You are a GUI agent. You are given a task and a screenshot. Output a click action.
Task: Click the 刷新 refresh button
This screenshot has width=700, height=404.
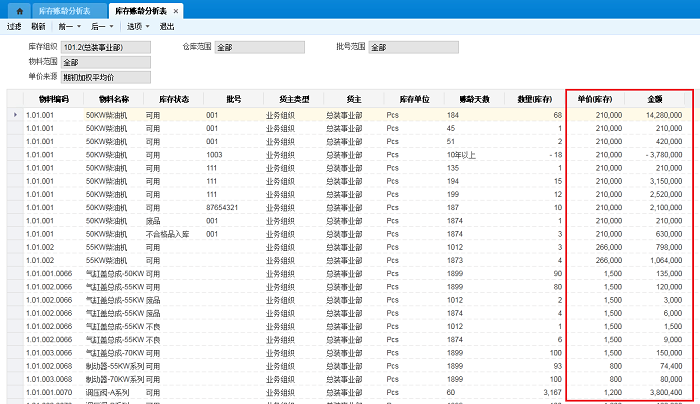click(38, 27)
